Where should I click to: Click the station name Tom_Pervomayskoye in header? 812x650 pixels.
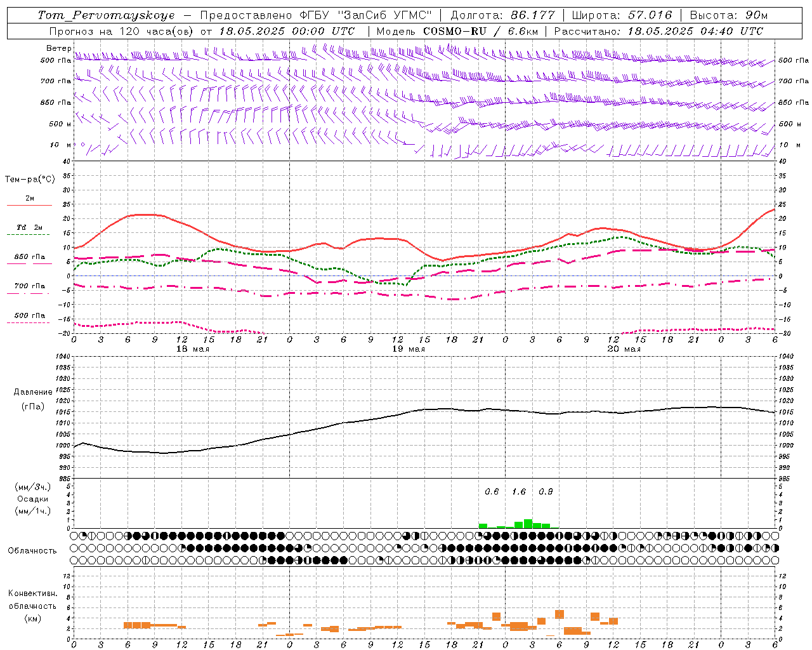tap(106, 15)
